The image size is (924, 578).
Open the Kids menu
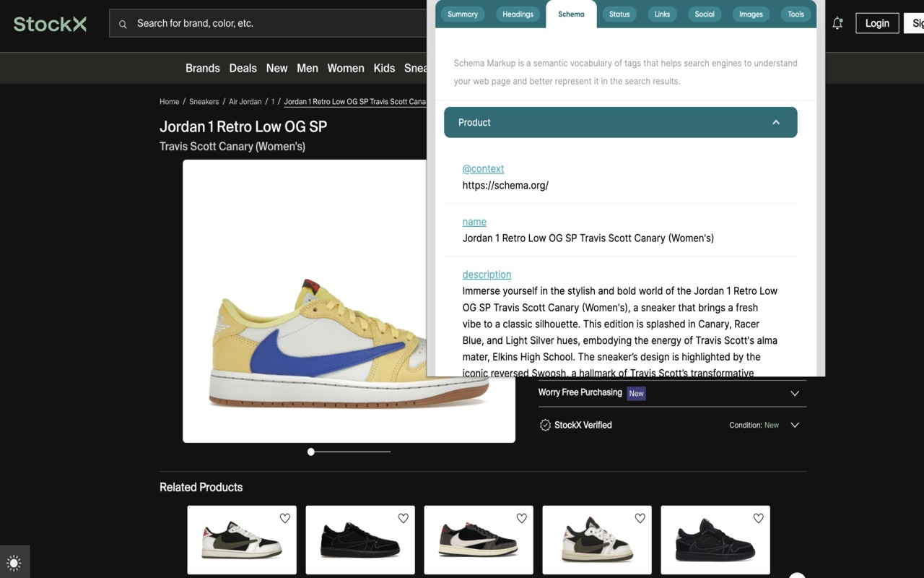[x=384, y=68]
